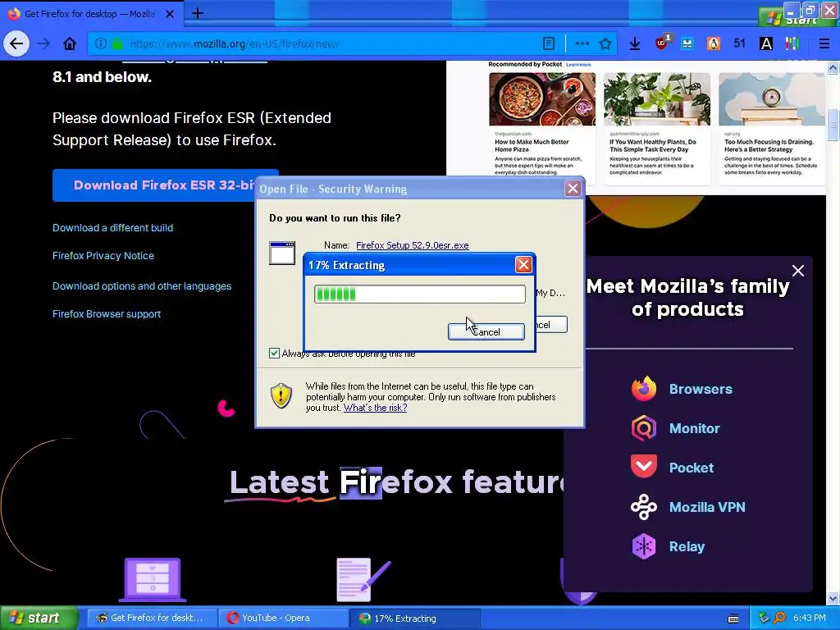
Task: Click the keyboard icon in system tray
Action: pos(733,619)
